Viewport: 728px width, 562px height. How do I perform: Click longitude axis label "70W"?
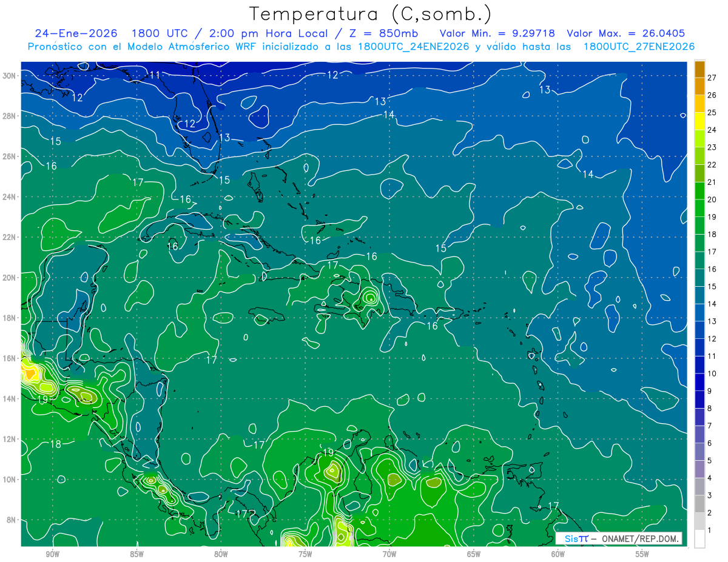click(389, 555)
